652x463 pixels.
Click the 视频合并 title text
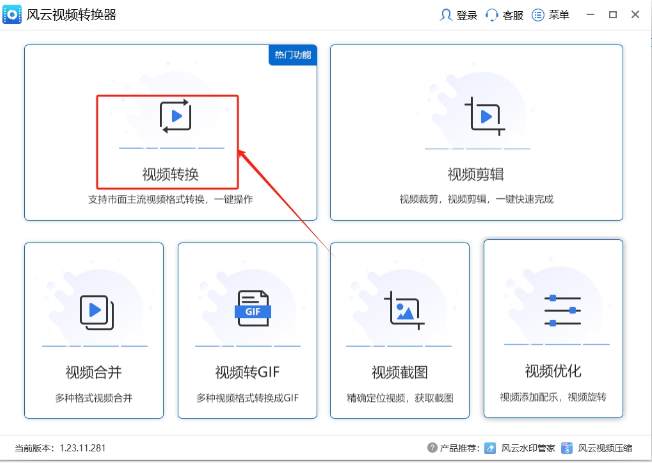[94, 372]
